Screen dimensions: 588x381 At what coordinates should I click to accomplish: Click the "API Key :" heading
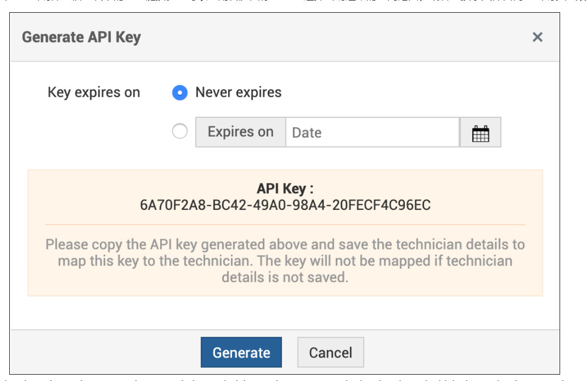point(285,189)
